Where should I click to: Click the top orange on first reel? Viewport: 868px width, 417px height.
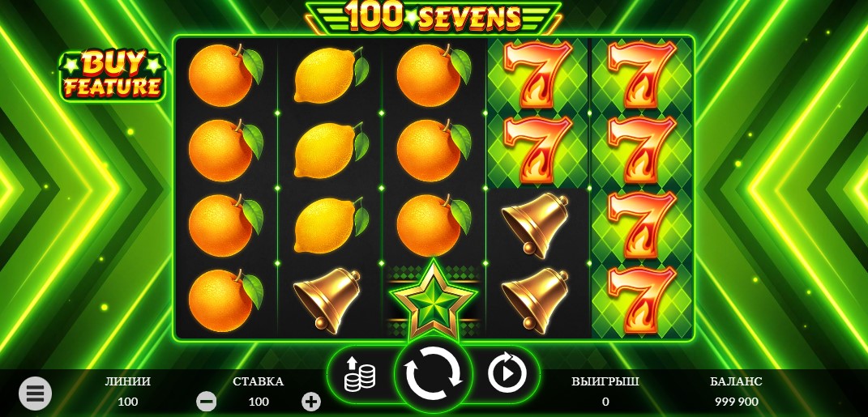coord(224,74)
